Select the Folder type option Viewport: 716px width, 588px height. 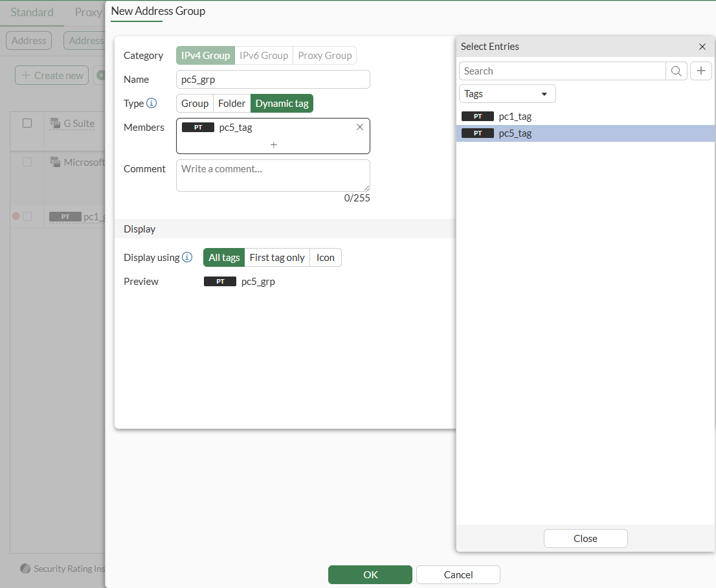(232, 104)
